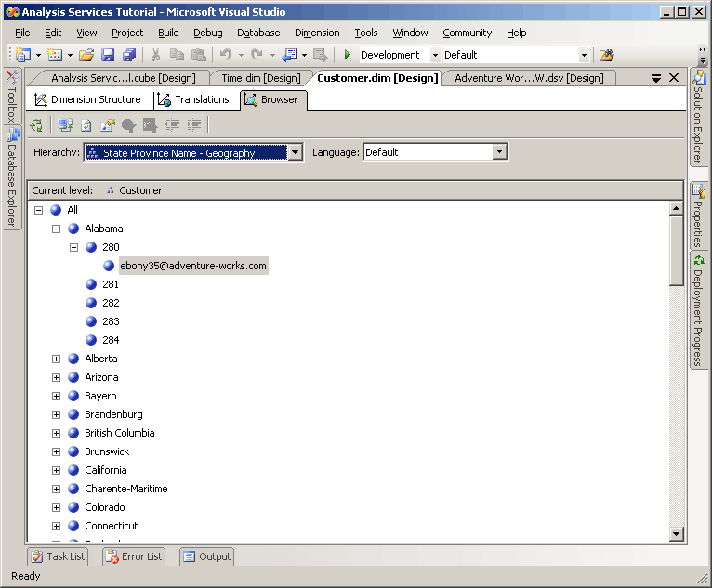Expand the California tree node
Viewport: 712px width, 588px height.
tap(57, 470)
